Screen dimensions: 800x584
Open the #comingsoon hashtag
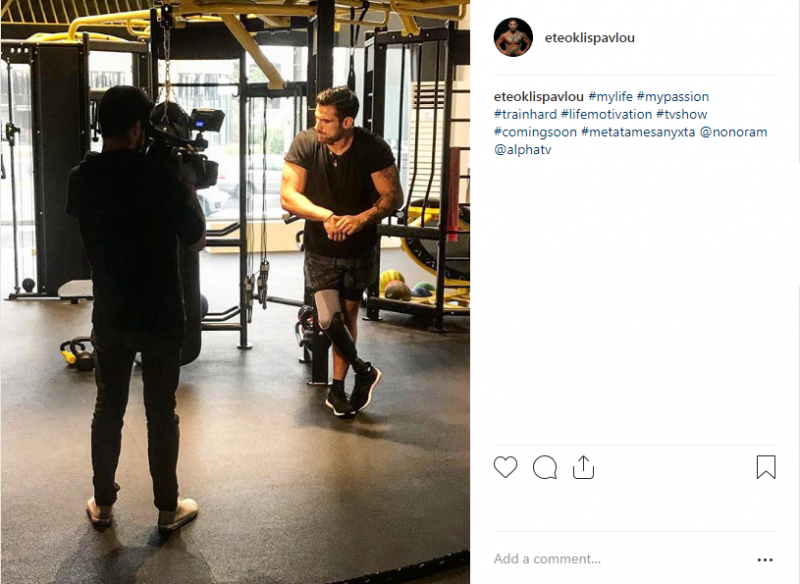[x=535, y=132]
